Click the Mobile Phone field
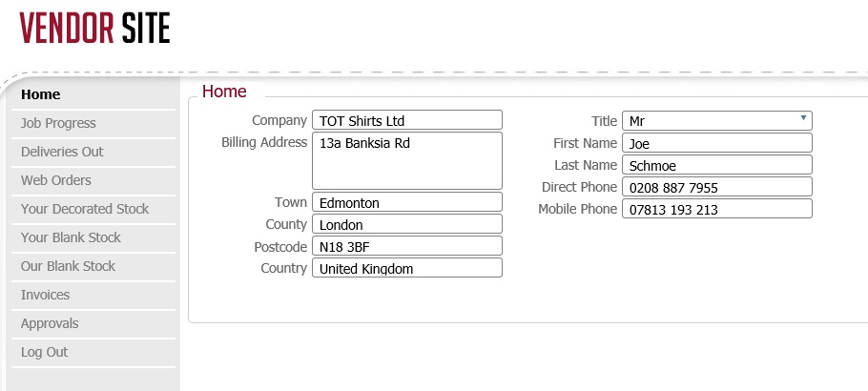The width and height of the screenshot is (868, 391). 716,209
